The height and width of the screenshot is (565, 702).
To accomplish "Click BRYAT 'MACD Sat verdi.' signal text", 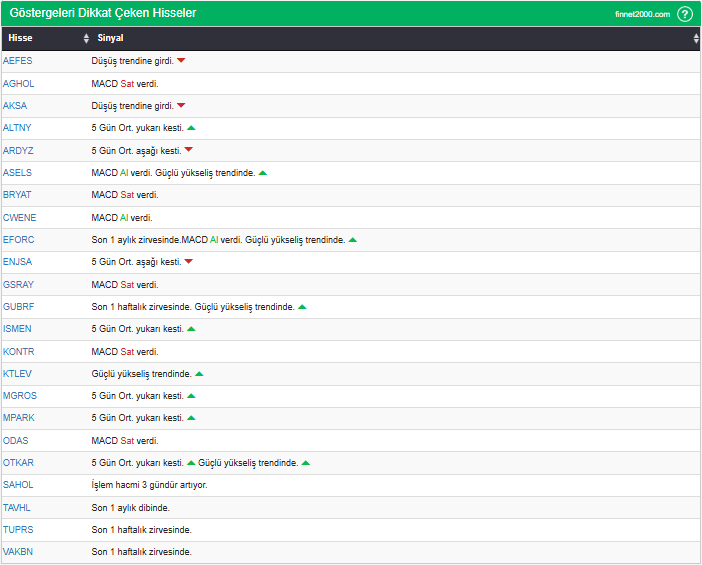I will point(125,195).
